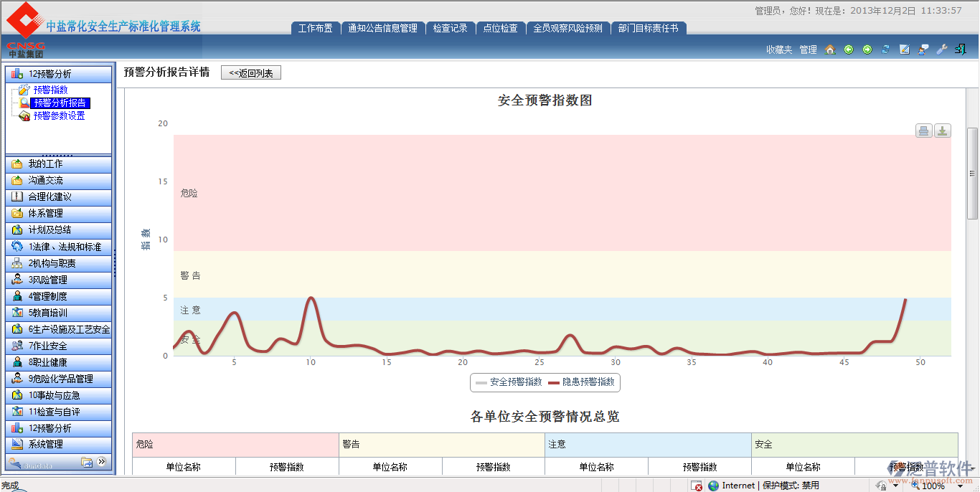Open 系统管理 in the sidebar
The width and height of the screenshot is (980, 492).
click(59, 445)
